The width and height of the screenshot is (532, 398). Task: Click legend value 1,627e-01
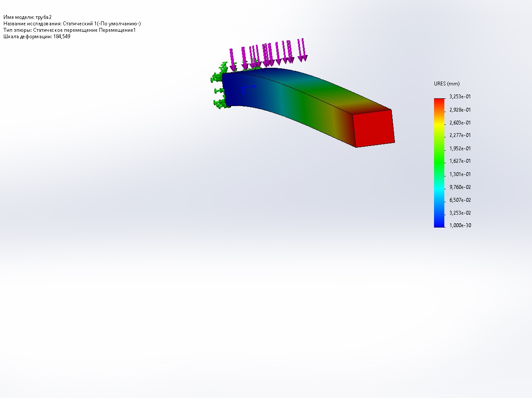[x=460, y=161]
